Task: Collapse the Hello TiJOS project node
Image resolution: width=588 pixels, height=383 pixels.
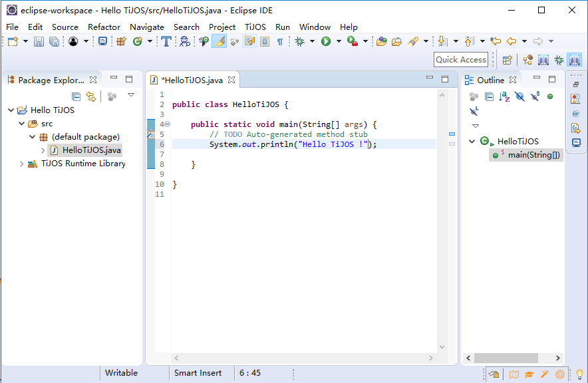Action: 11,110
